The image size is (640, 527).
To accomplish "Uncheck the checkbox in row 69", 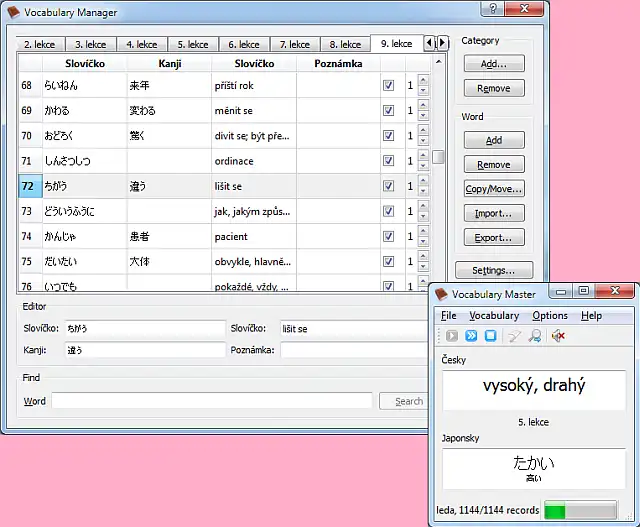I will [x=388, y=111].
